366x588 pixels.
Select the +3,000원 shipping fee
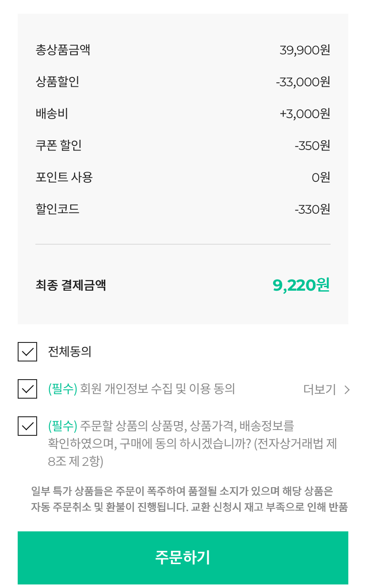(305, 114)
